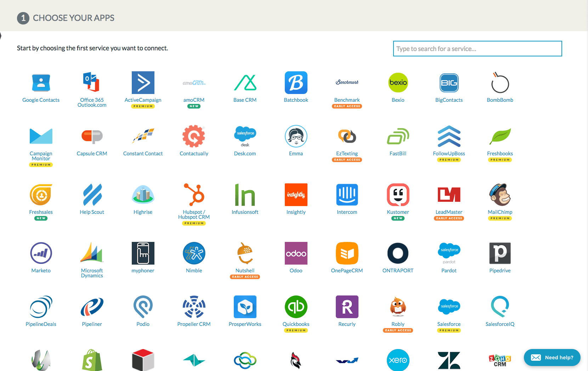
Task: Choose the Base CRM icon
Action: coord(245,83)
